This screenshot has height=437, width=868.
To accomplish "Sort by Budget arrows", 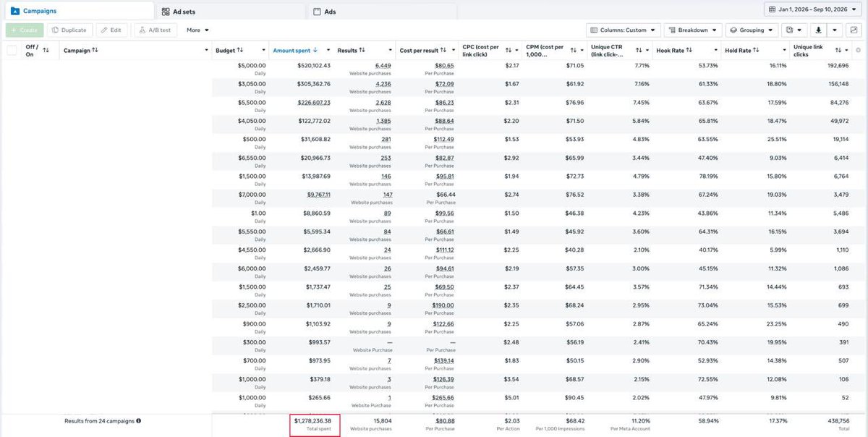I will click(240, 50).
